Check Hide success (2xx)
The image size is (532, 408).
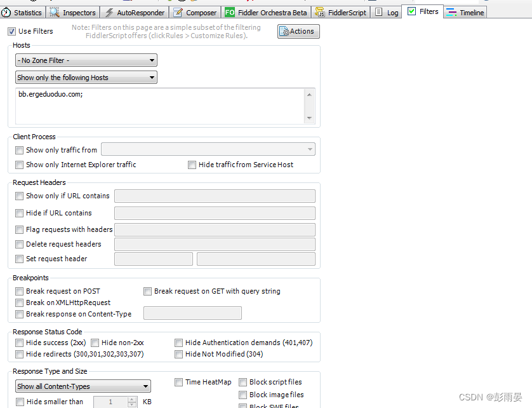pos(19,343)
